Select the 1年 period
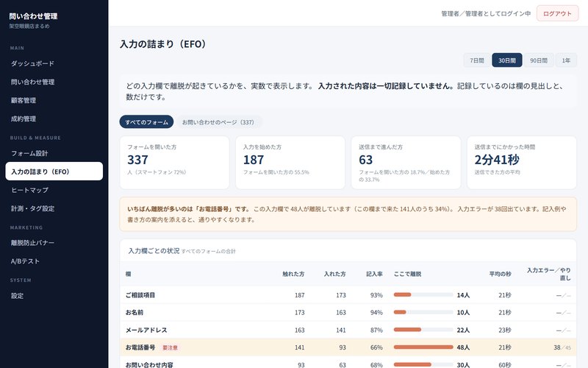This screenshot has width=588, height=368. 566,60
